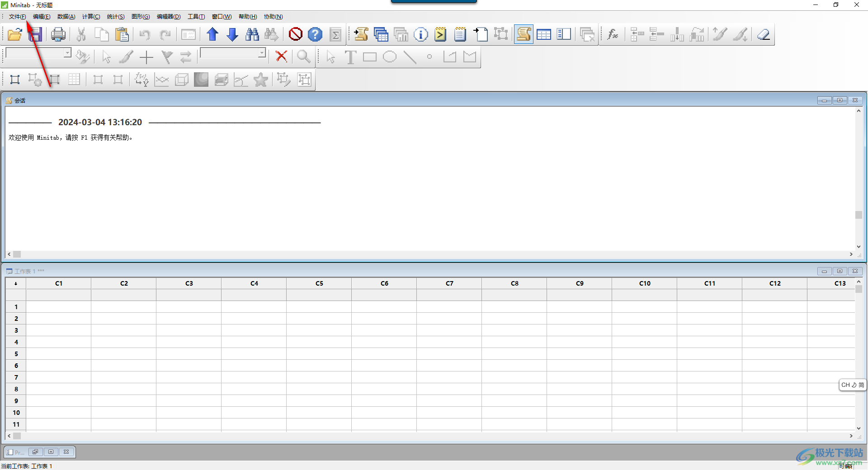Click the Copy icon
This screenshot has width=868, height=470.
coord(102,34)
